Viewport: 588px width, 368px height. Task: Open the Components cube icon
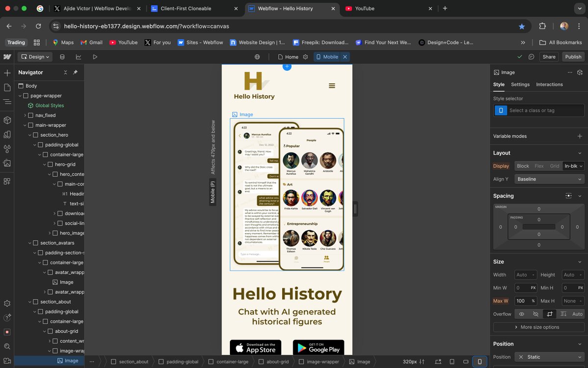7,120
